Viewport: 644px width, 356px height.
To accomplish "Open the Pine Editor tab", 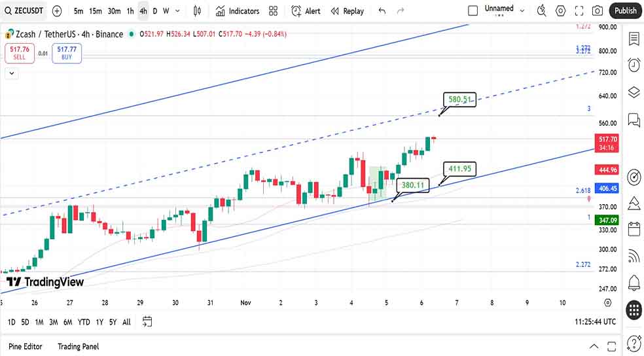I will click(25, 346).
